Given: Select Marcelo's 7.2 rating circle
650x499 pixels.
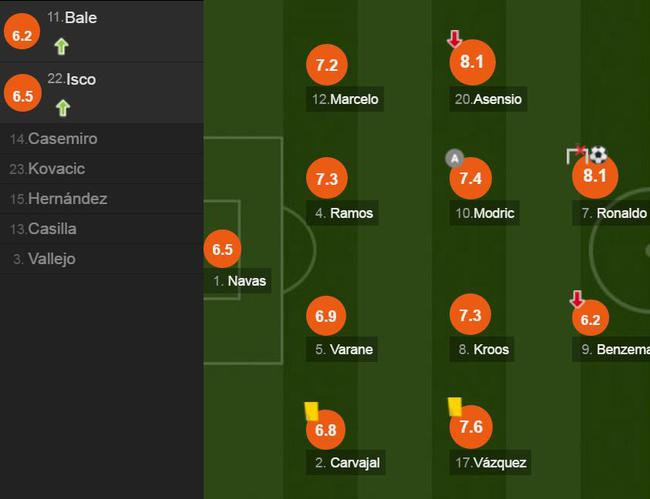Looking at the screenshot, I should 326,66.
